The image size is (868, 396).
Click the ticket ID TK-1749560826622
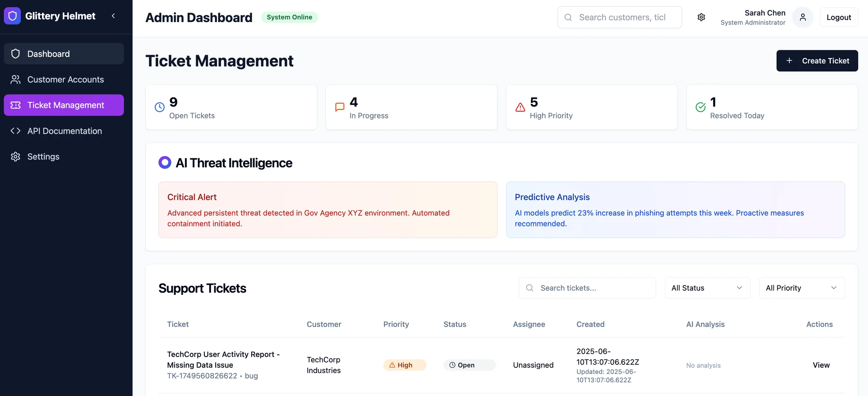tap(202, 376)
